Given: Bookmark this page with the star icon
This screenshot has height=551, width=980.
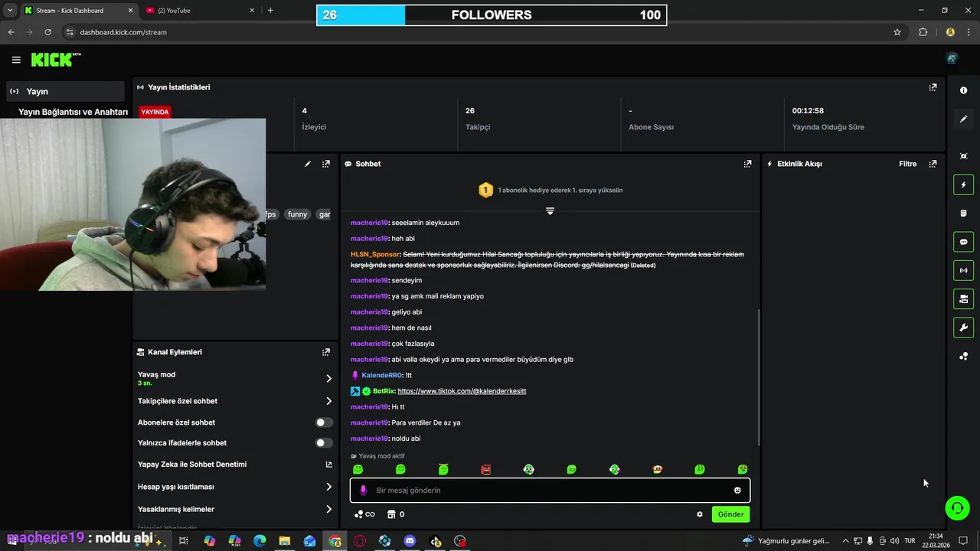Looking at the screenshot, I should [x=897, y=32].
